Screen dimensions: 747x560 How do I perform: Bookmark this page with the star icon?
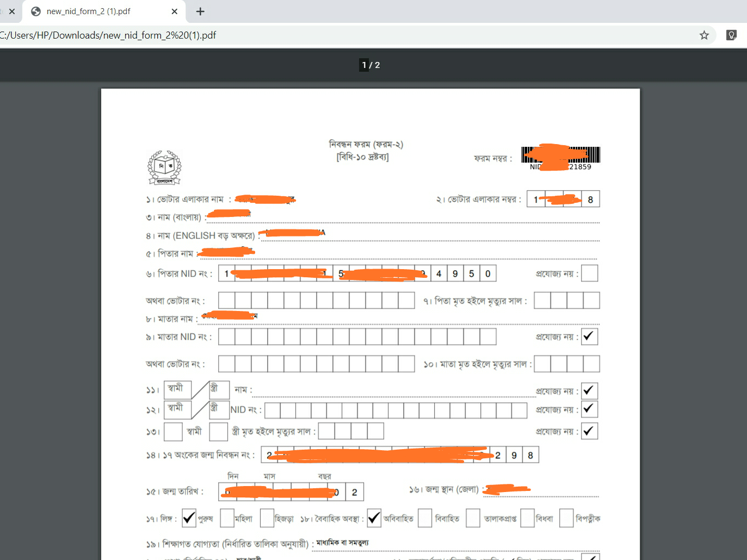(x=704, y=35)
